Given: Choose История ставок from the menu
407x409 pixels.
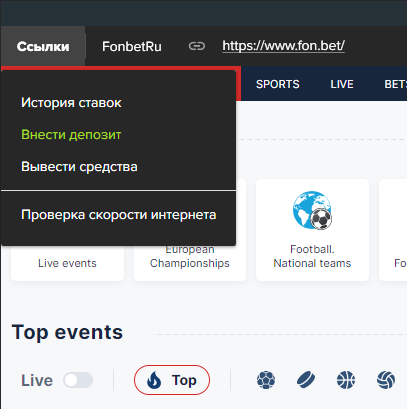Looking at the screenshot, I should [x=71, y=103].
